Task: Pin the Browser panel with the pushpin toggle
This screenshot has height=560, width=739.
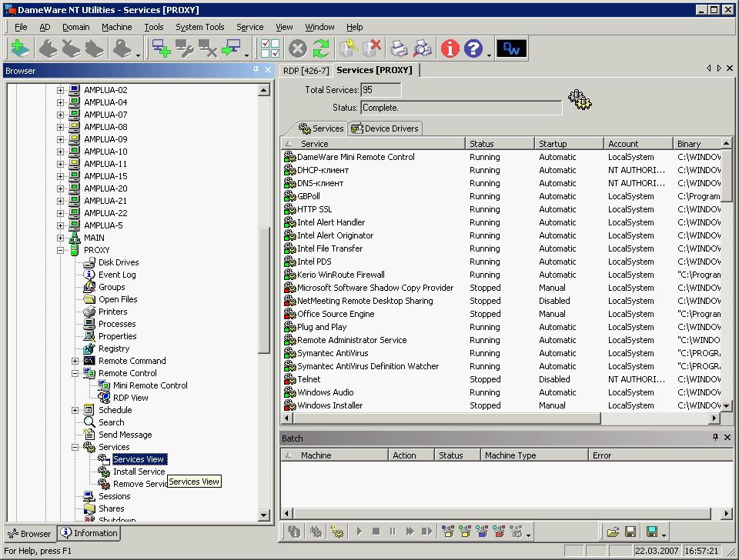Action: click(x=256, y=70)
